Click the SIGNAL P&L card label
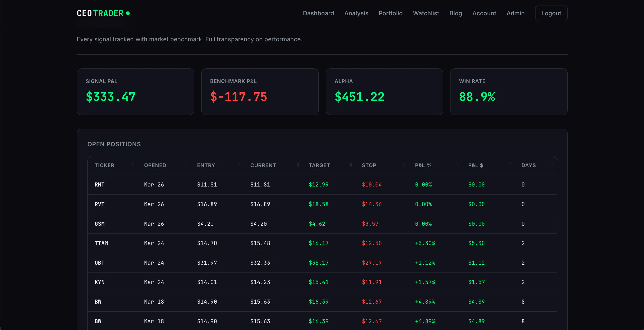 [x=101, y=81]
